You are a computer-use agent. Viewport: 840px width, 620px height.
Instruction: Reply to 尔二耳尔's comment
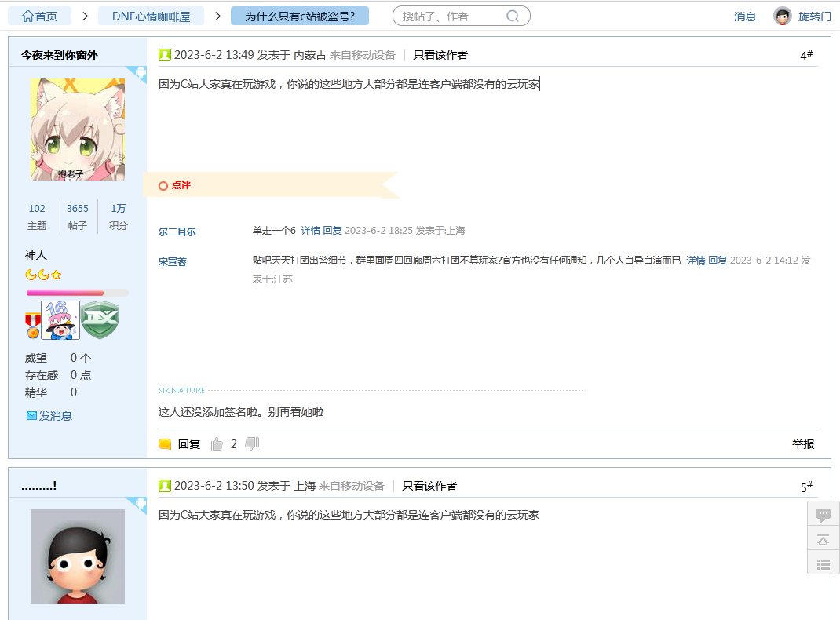tap(332, 231)
